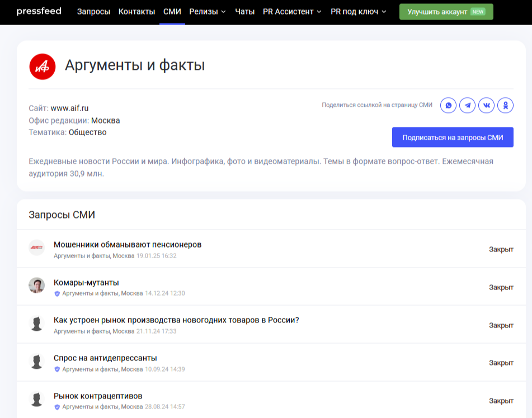532x418 pixels.
Task: Share page link via Telegram icon
Action: tap(467, 105)
